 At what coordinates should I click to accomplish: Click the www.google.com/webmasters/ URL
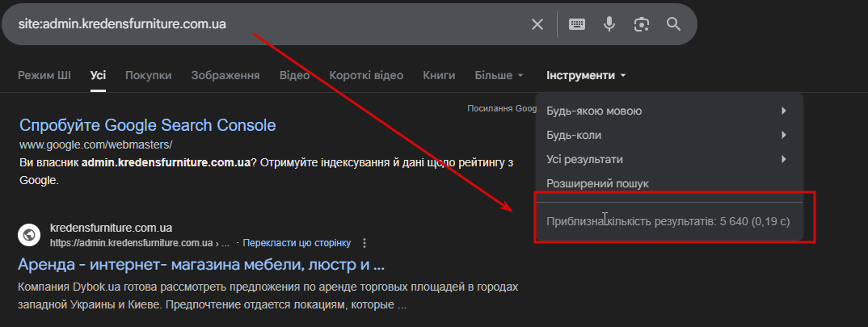click(x=95, y=145)
